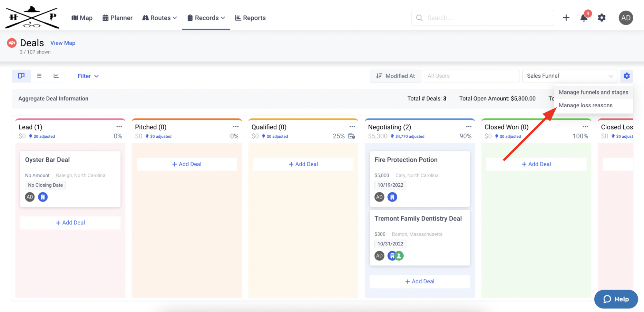Switch to chart view
Viewport: 644px width, 312px height.
56,76
